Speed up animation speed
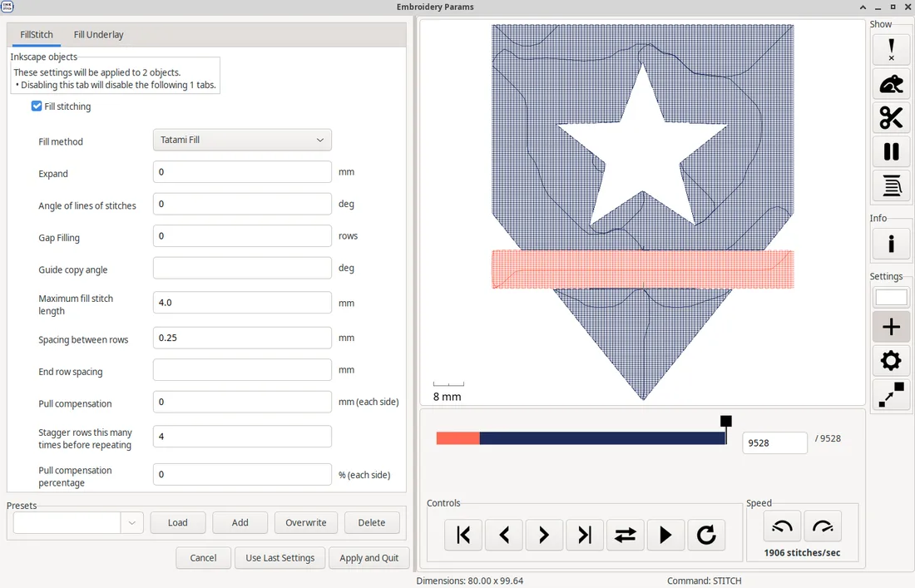Screen dimensions: 915x588 point(823,526)
